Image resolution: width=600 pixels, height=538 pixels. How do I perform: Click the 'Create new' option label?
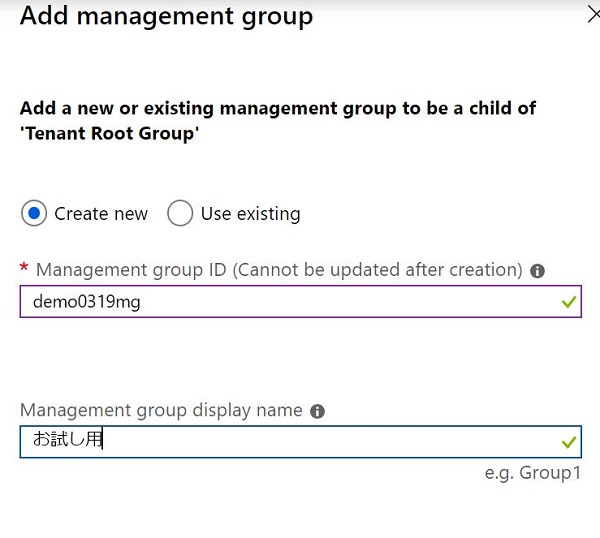(101, 214)
